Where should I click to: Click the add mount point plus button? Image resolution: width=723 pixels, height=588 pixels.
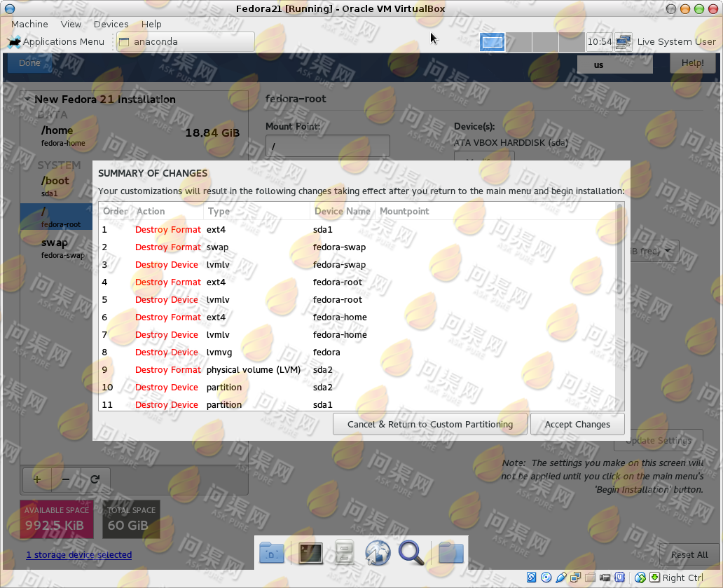pyautogui.click(x=37, y=479)
